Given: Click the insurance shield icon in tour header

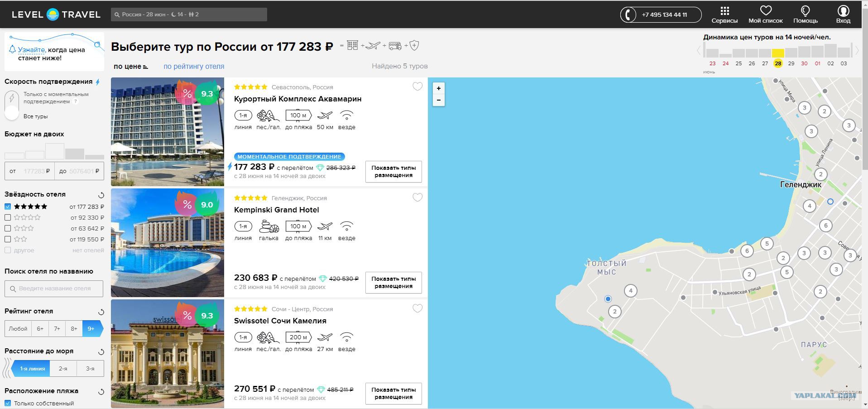Looking at the screenshot, I should (414, 45).
